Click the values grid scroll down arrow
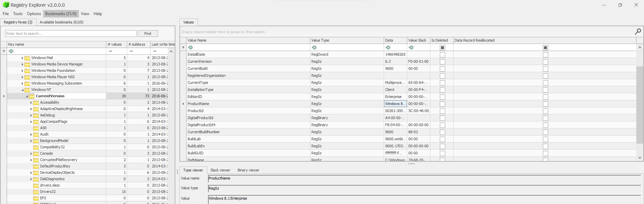644x204 pixels. pos(640,158)
